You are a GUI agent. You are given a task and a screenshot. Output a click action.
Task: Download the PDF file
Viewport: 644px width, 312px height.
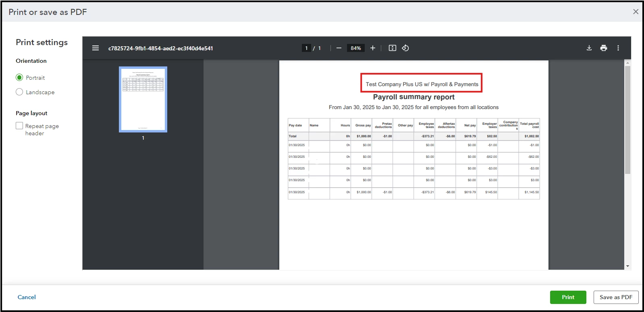pos(589,48)
